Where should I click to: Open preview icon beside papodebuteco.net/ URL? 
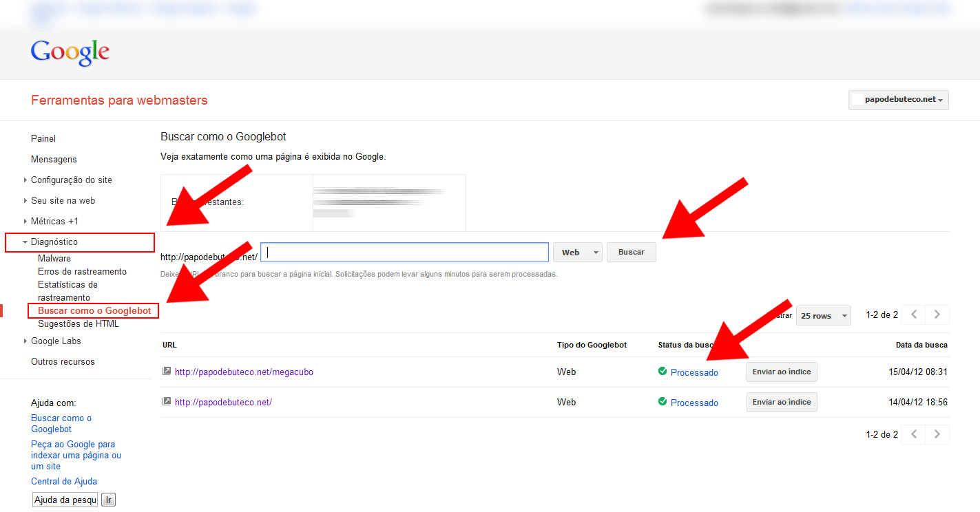pyautogui.click(x=166, y=401)
